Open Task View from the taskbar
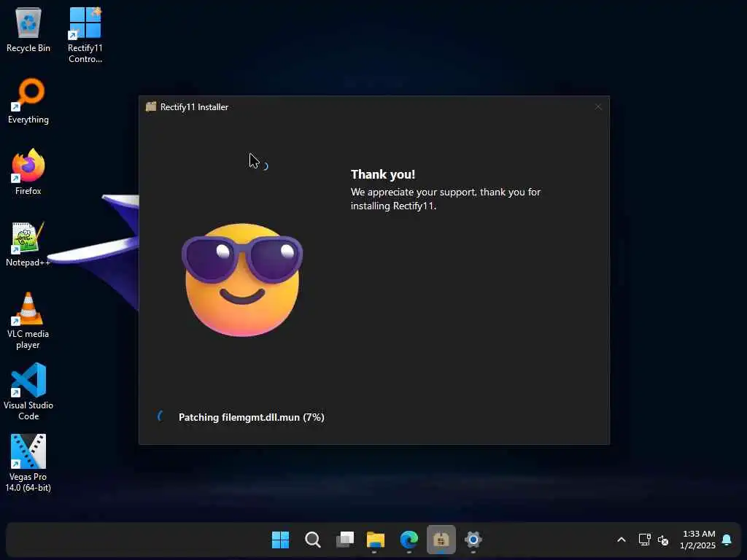This screenshot has height=560, width=747. tap(345, 540)
